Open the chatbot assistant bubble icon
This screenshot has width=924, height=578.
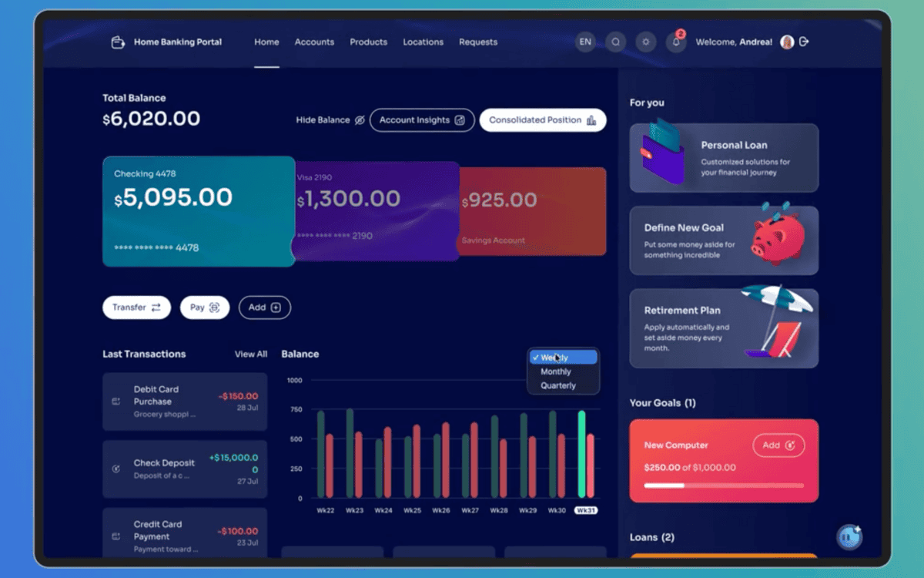(x=849, y=537)
